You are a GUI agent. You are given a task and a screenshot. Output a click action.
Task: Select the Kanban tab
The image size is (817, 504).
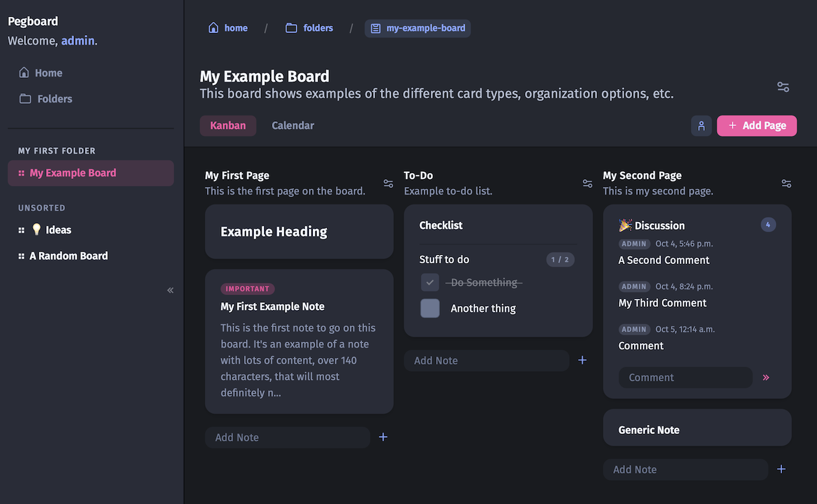tap(228, 126)
